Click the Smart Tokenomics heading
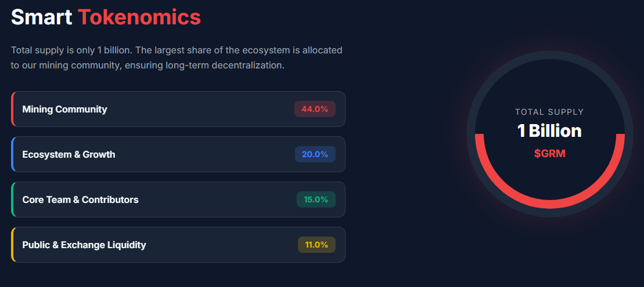Image resolution: width=644 pixels, height=287 pixels. tap(106, 17)
